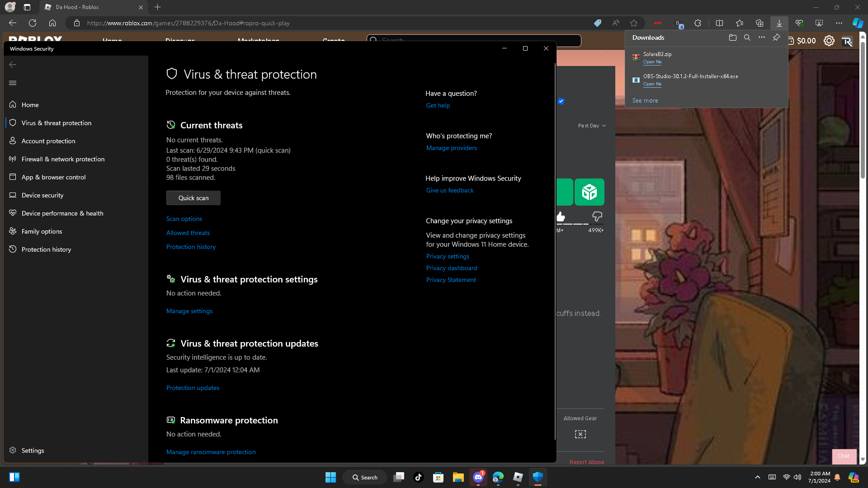Open the RoPro icon on Roblox header
The width and height of the screenshot is (868, 488).
point(847,41)
